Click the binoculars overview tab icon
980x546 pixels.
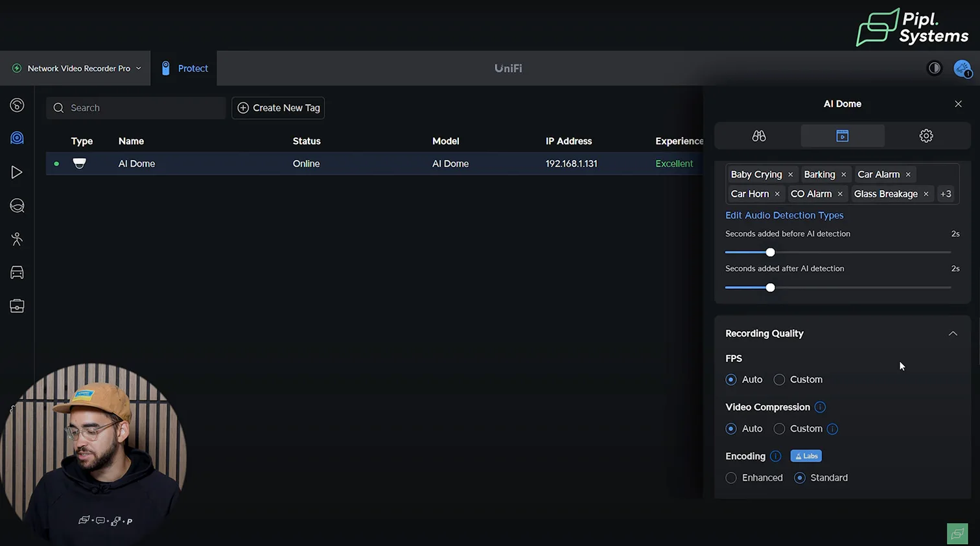[x=758, y=136]
